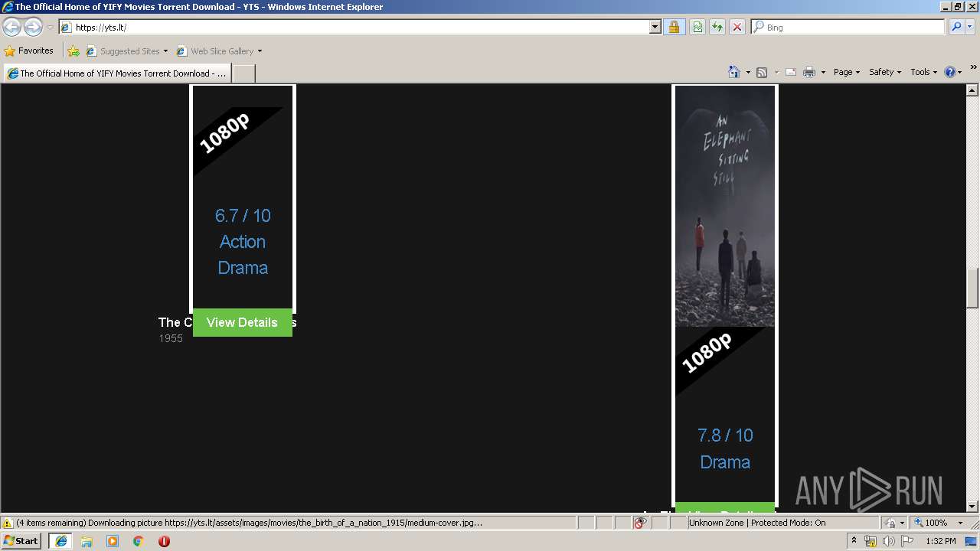Click the 100% zoom level button
Viewport: 980px width, 551px height.
(932, 523)
